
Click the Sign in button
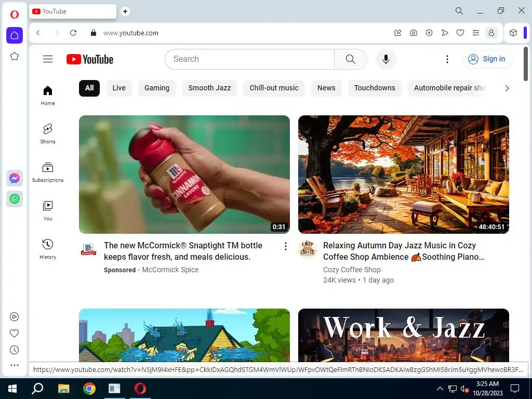(x=487, y=59)
